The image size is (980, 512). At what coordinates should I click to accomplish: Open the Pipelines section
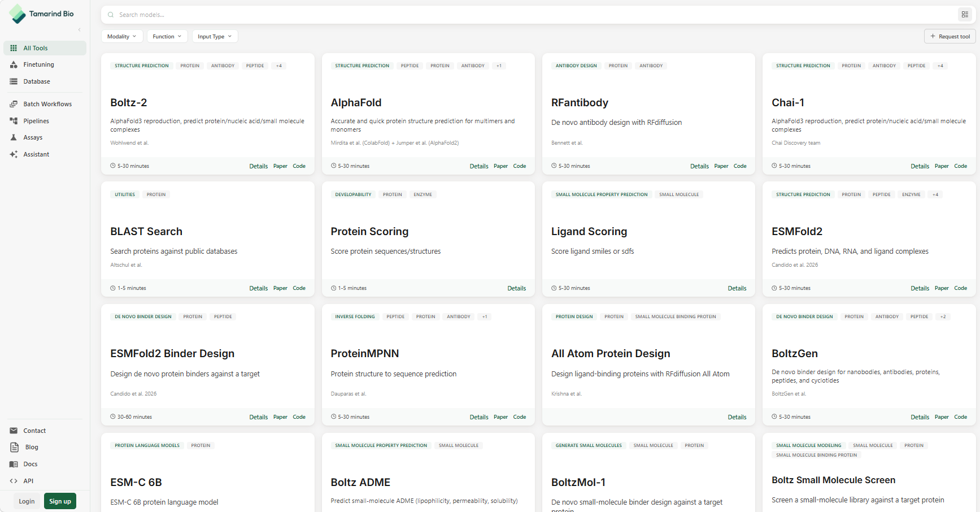click(x=45, y=121)
